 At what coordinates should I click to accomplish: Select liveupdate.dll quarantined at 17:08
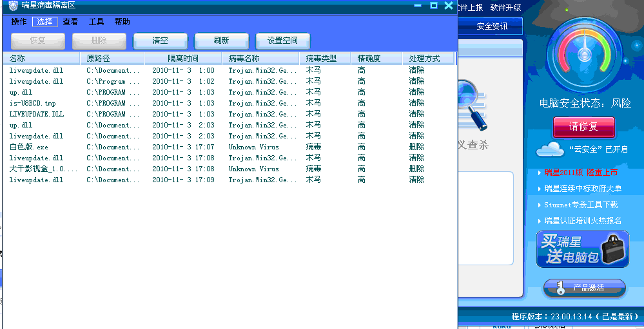(229, 158)
